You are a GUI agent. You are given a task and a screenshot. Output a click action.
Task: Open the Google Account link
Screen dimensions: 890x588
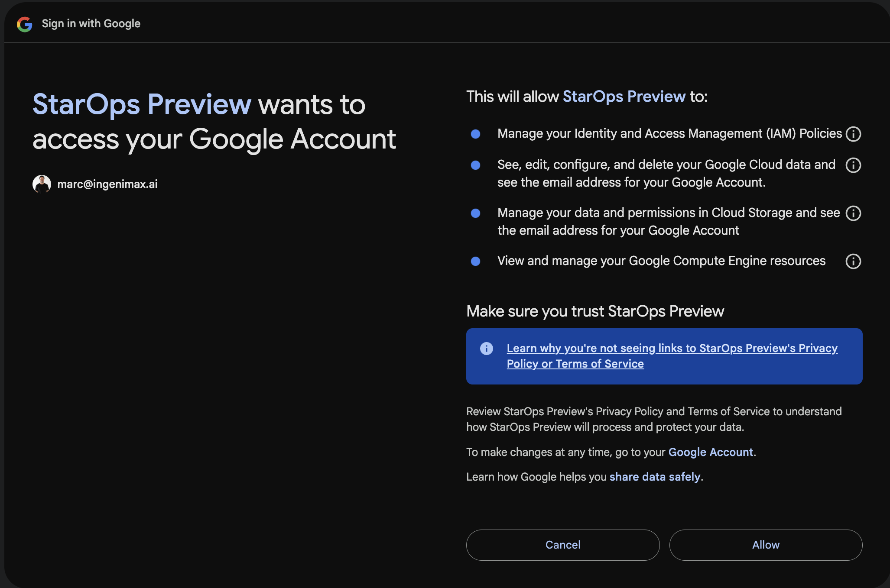(711, 452)
